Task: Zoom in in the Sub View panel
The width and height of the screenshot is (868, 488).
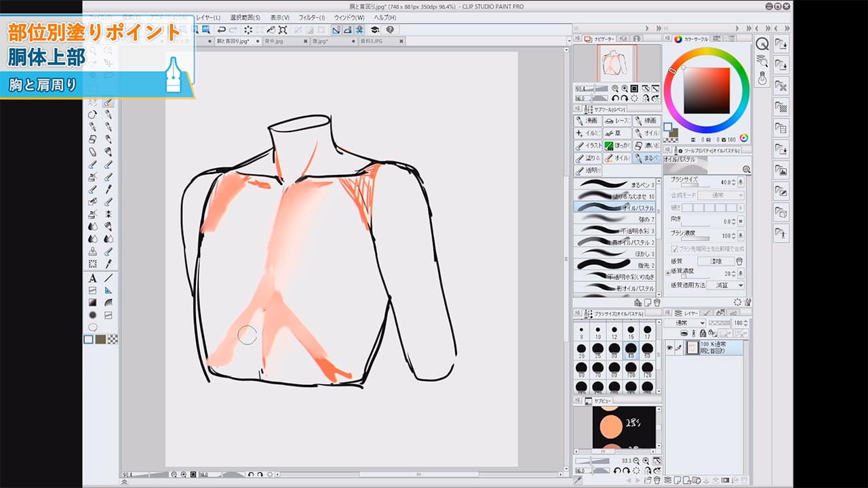Action: point(646,461)
